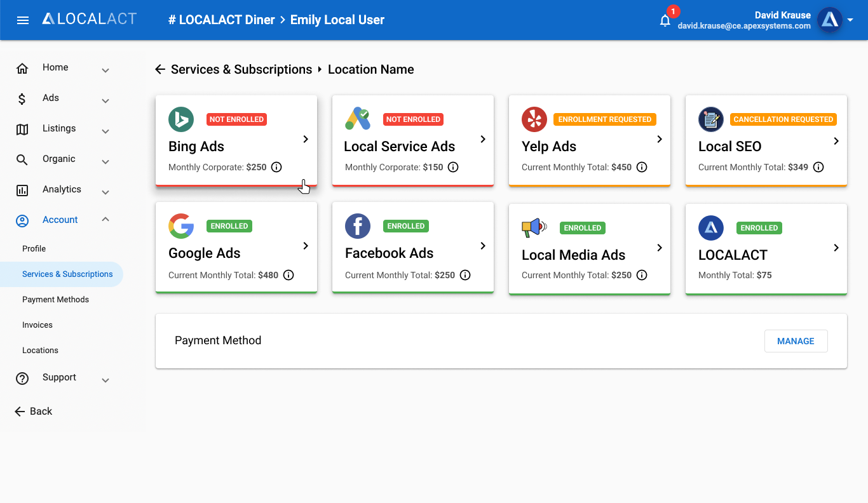Show info for Bing Ads $250 price
The width and height of the screenshot is (868, 503).
(x=276, y=168)
